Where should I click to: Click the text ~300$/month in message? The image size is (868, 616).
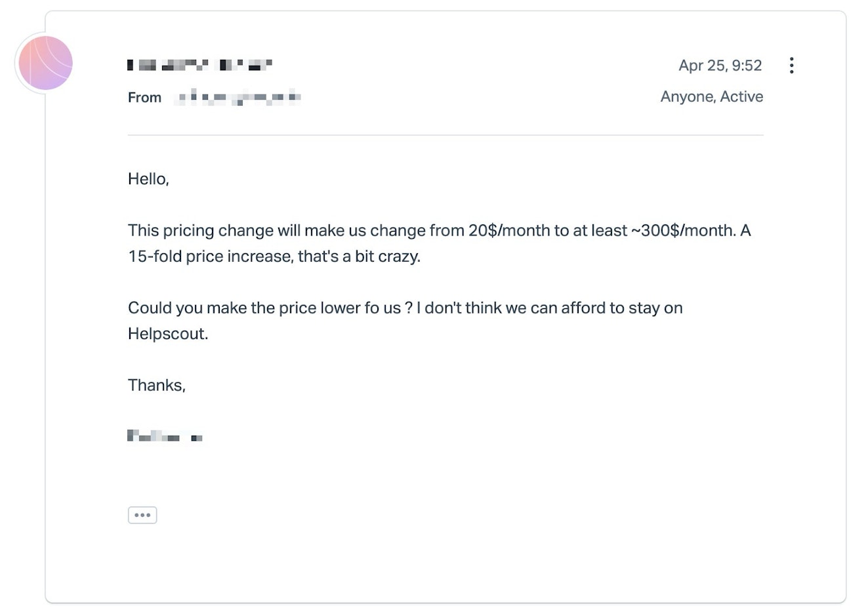click(683, 230)
